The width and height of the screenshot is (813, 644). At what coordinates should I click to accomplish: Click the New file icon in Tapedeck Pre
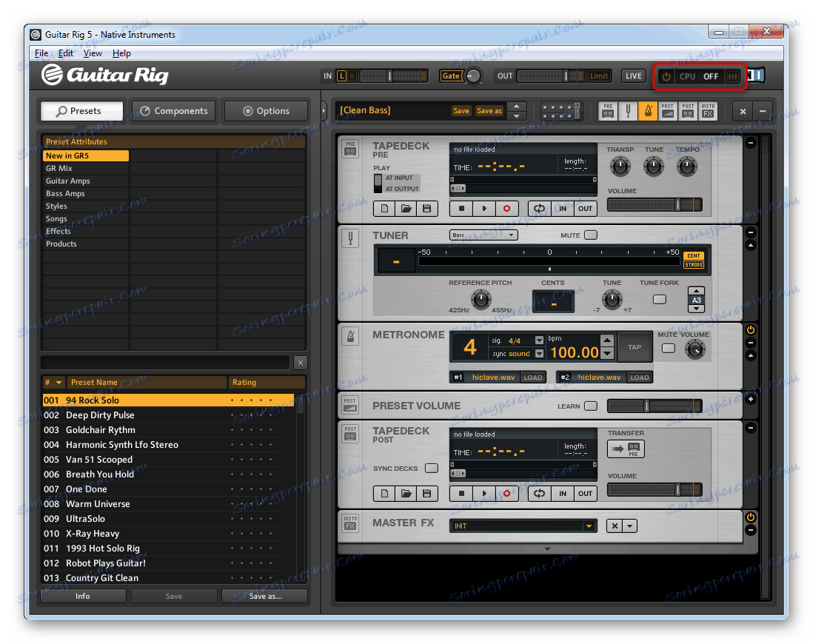click(x=384, y=209)
